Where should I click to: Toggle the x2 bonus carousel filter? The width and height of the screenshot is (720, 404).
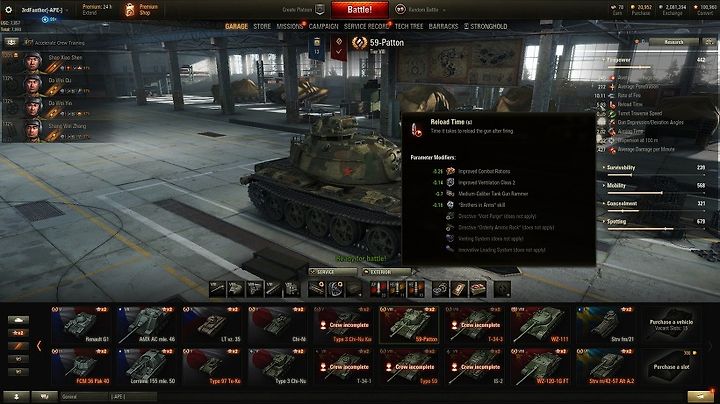coord(18,333)
